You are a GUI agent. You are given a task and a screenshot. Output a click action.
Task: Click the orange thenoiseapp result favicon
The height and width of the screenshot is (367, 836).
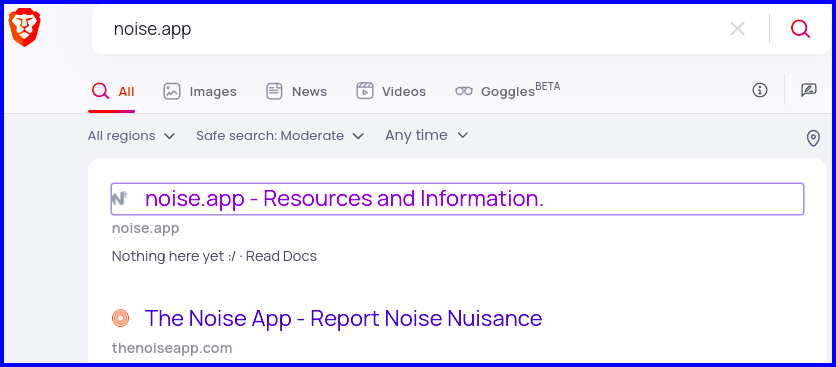(120, 318)
